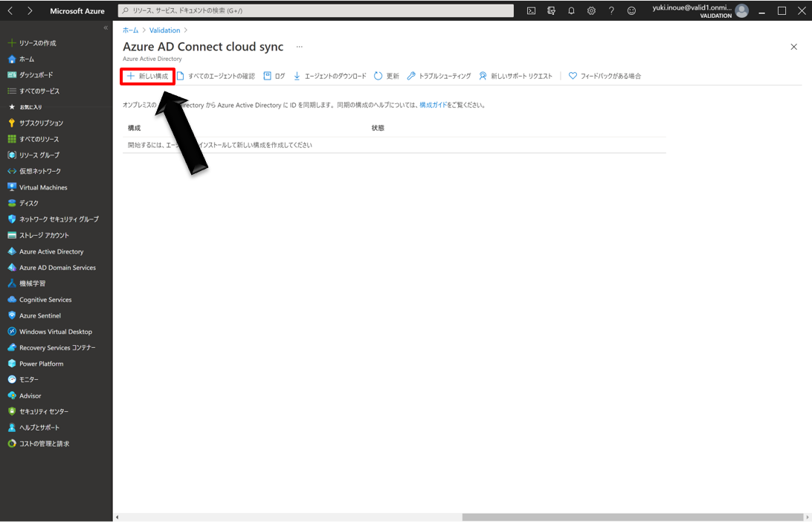Go back with the browser back arrow

pyautogui.click(x=10, y=11)
